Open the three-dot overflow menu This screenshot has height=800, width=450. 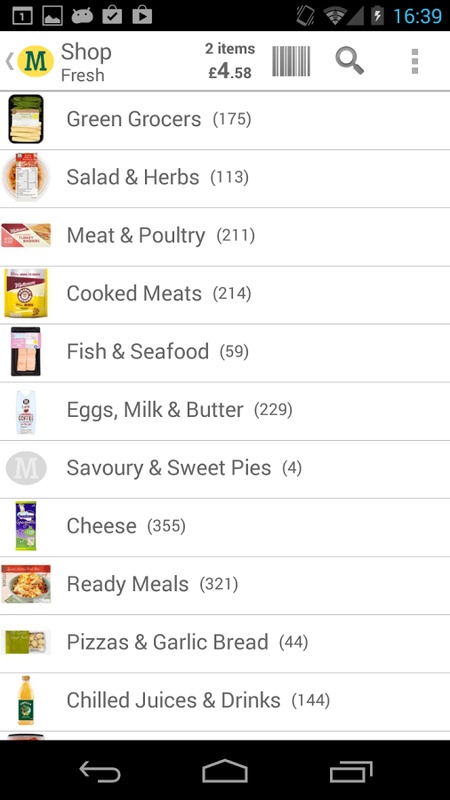point(415,61)
